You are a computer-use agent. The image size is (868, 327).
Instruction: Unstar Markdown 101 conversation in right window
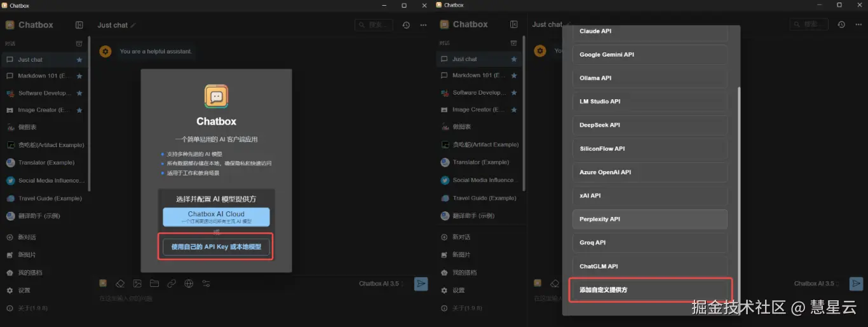coord(514,75)
